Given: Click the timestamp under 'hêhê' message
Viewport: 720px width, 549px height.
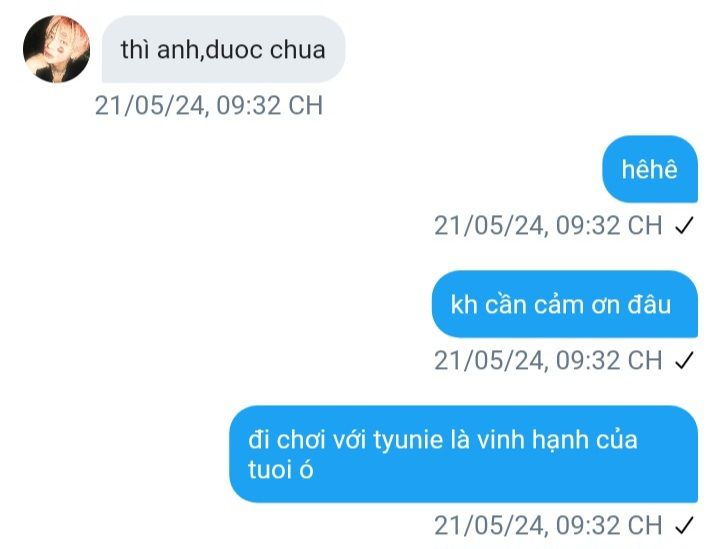Looking at the screenshot, I should coord(548,225).
